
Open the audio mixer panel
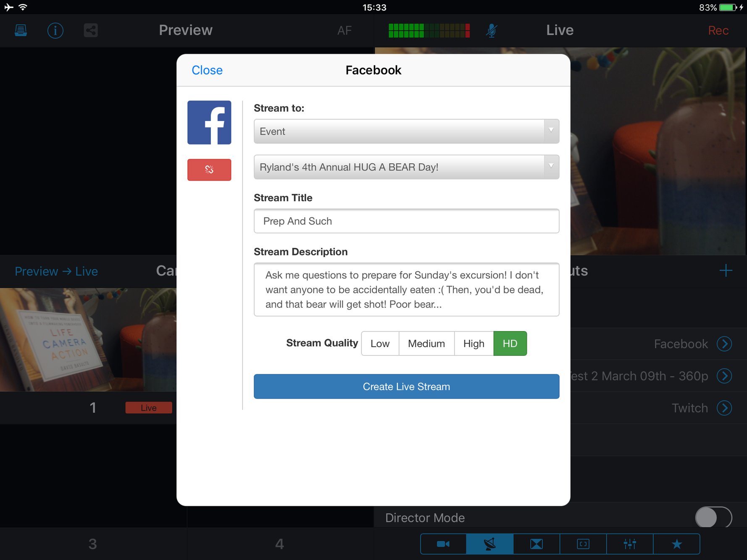630,544
